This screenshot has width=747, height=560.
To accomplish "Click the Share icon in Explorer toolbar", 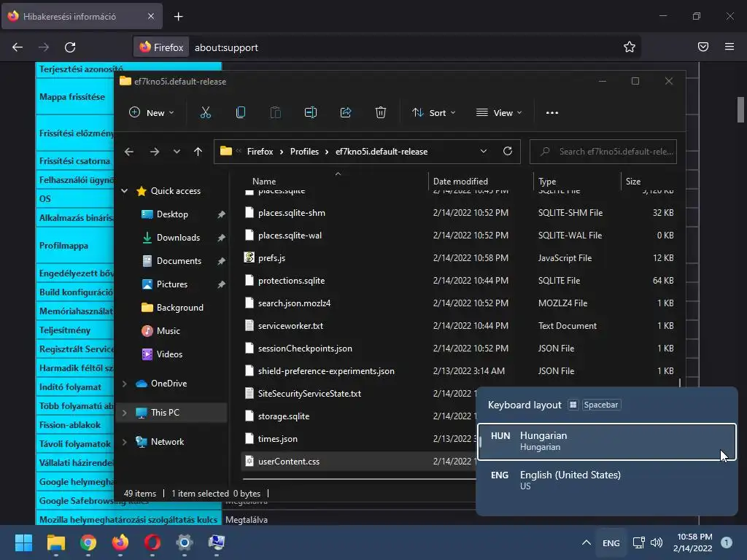I will click(345, 113).
